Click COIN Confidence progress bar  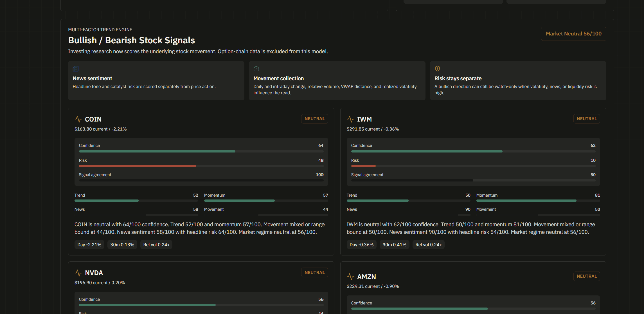coord(201,151)
